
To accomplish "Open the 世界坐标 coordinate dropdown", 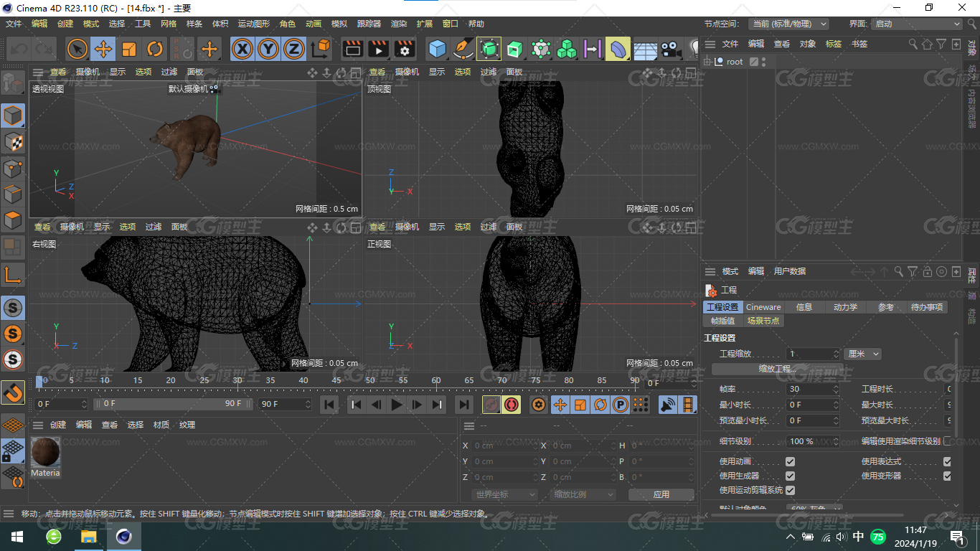I will pos(505,494).
